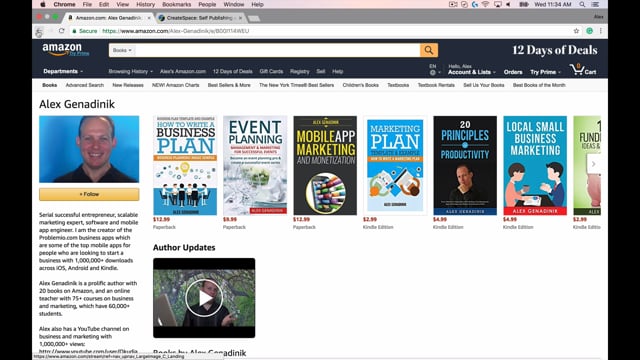This screenshot has height=360, width=640.
Task: Switch to the CreateSpace Self Publishing tab
Action: pos(199,18)
